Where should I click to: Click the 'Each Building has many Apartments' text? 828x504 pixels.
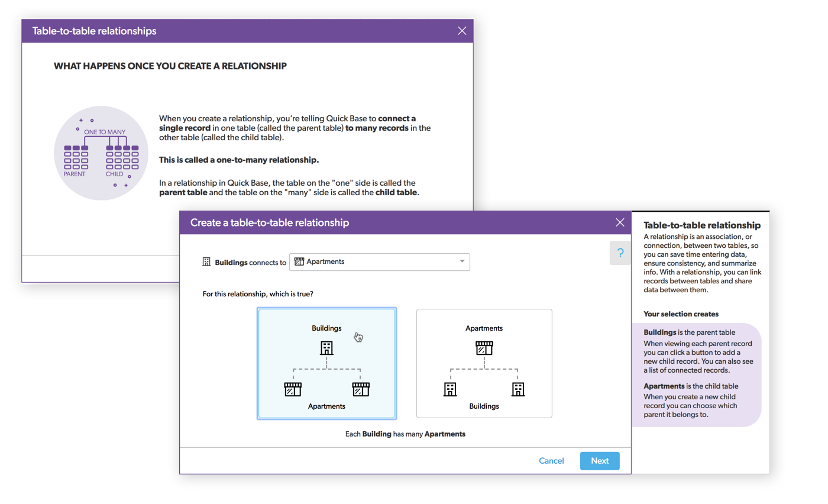click(x=405, y=434)
